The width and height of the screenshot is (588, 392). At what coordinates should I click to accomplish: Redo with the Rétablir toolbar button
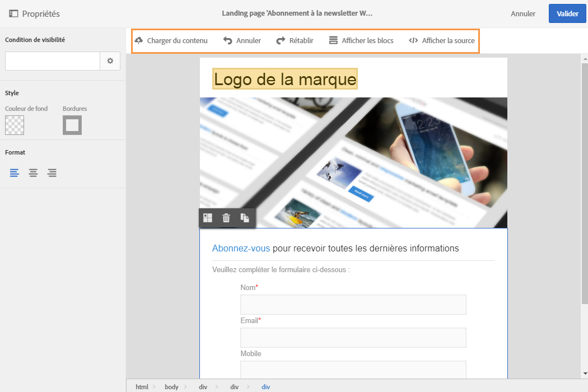click(x=295, y=40)
